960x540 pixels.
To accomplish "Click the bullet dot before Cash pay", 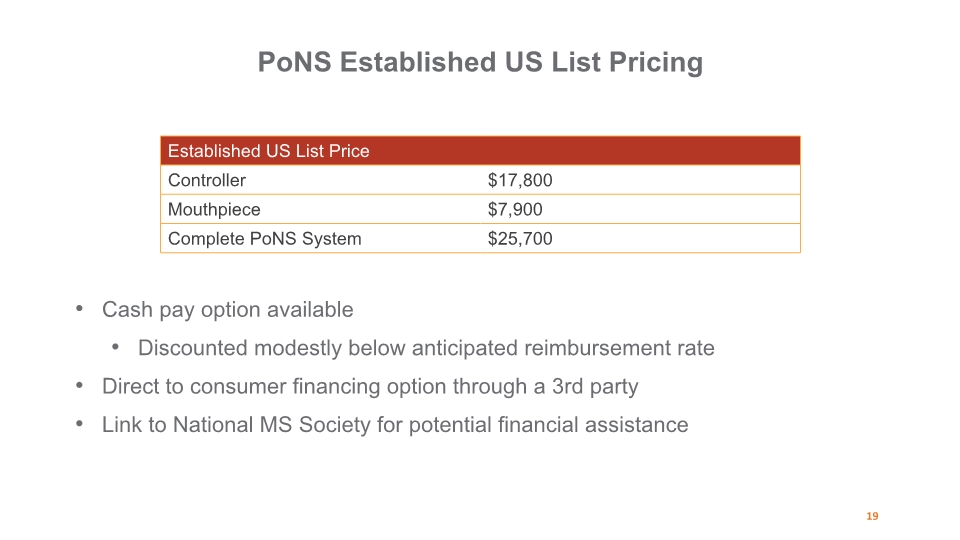I will (79, 309).
